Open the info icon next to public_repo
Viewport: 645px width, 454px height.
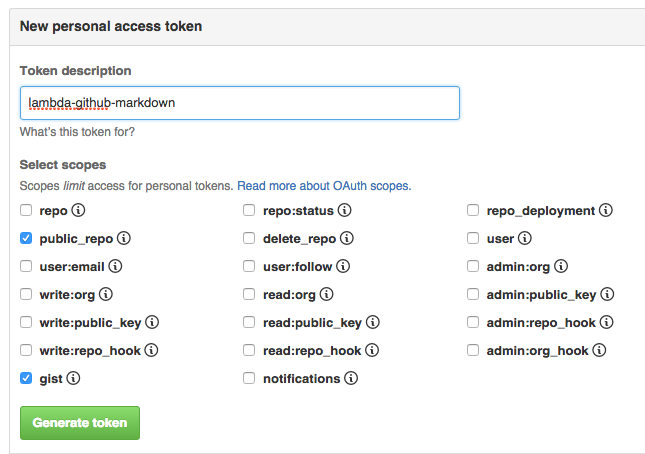pos(124,239)
